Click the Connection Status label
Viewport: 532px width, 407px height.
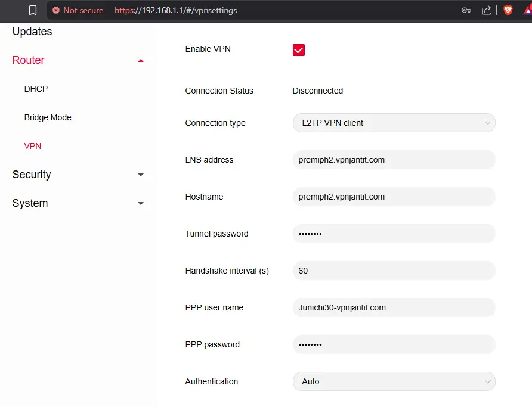click(219, 91)
